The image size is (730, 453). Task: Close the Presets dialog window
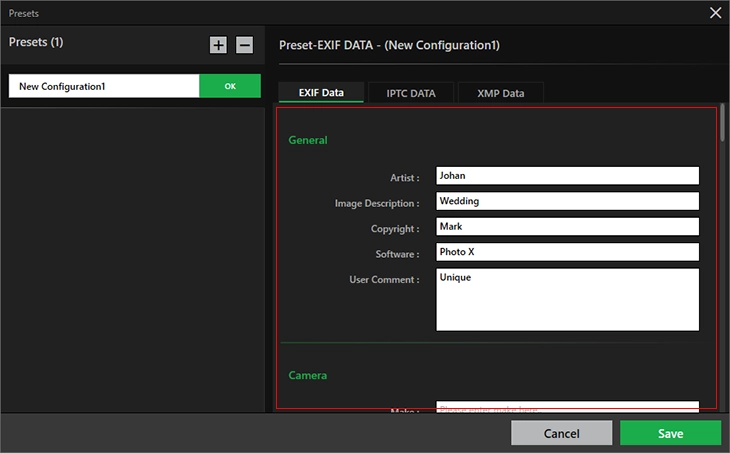point(715,13)
